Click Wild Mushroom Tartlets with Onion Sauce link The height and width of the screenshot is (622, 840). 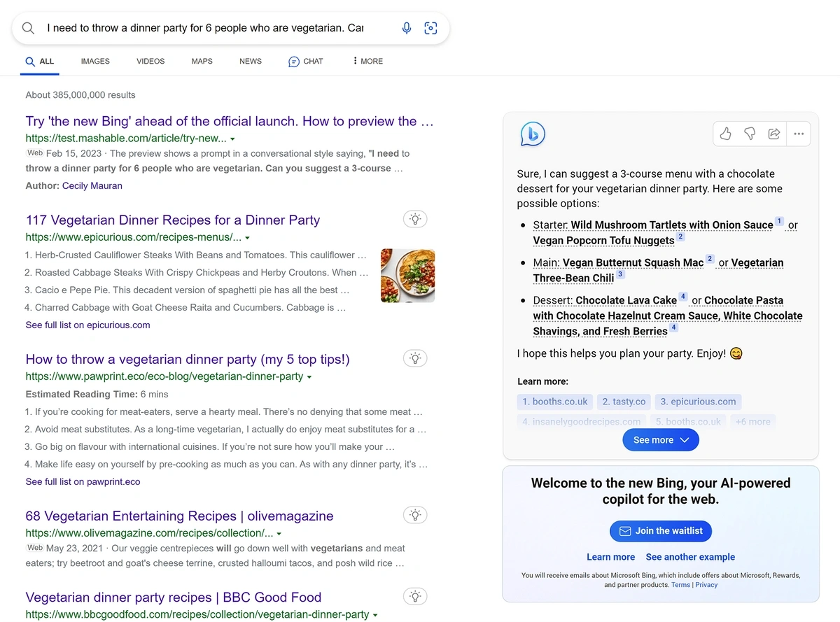coord(672,225)
